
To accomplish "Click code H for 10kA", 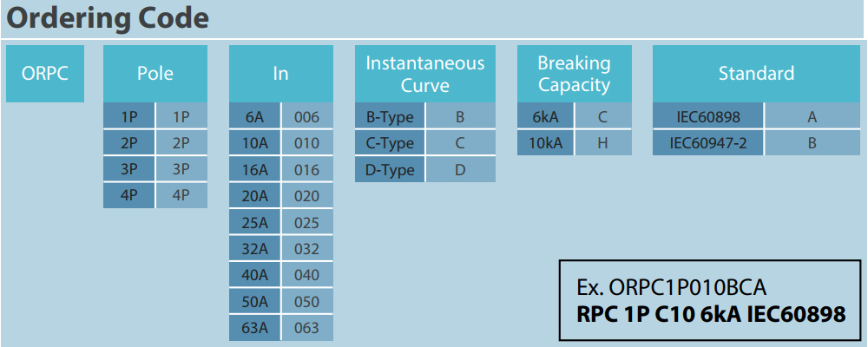I will (x=603, y=143).
